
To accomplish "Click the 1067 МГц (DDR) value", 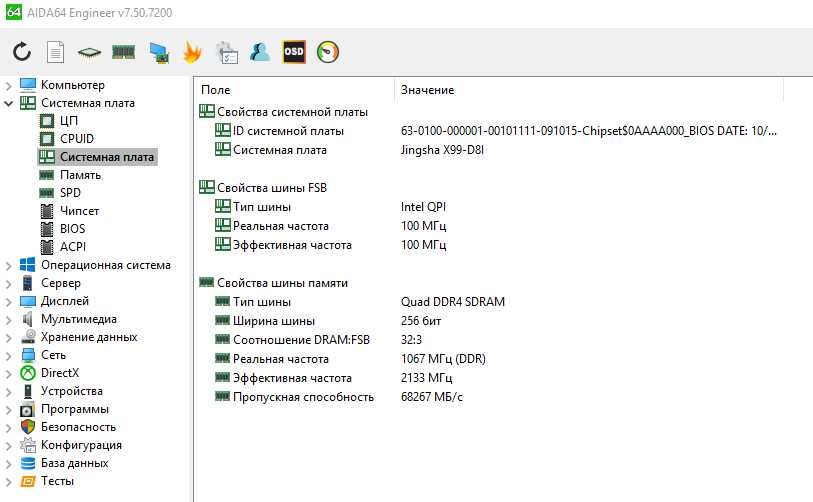I will click(x=443, y=359).
